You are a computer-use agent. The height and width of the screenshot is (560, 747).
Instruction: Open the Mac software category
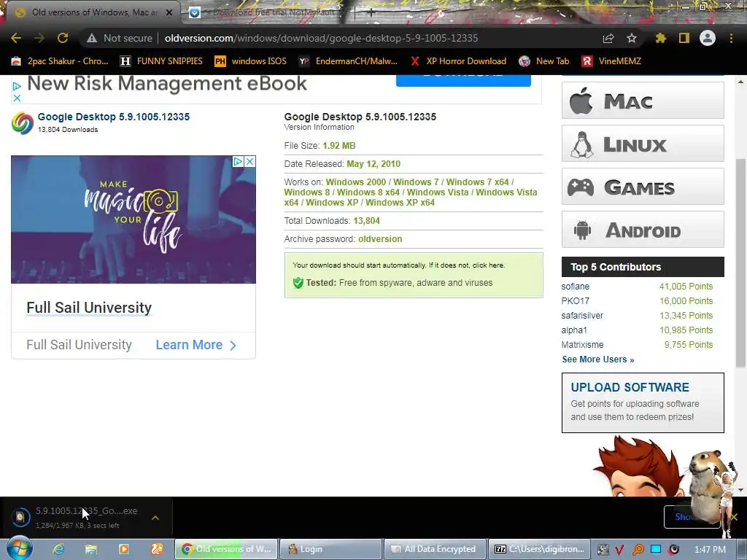(x=643, y=101)
